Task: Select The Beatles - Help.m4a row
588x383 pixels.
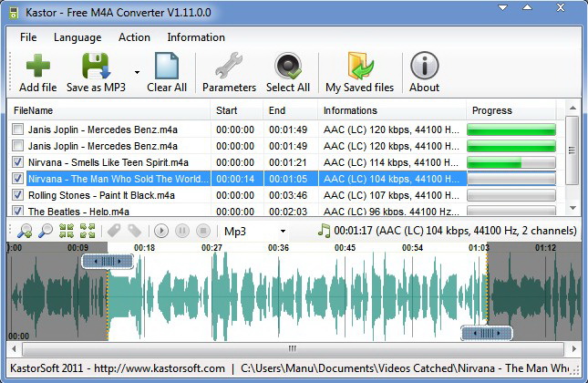Action: 282,211
